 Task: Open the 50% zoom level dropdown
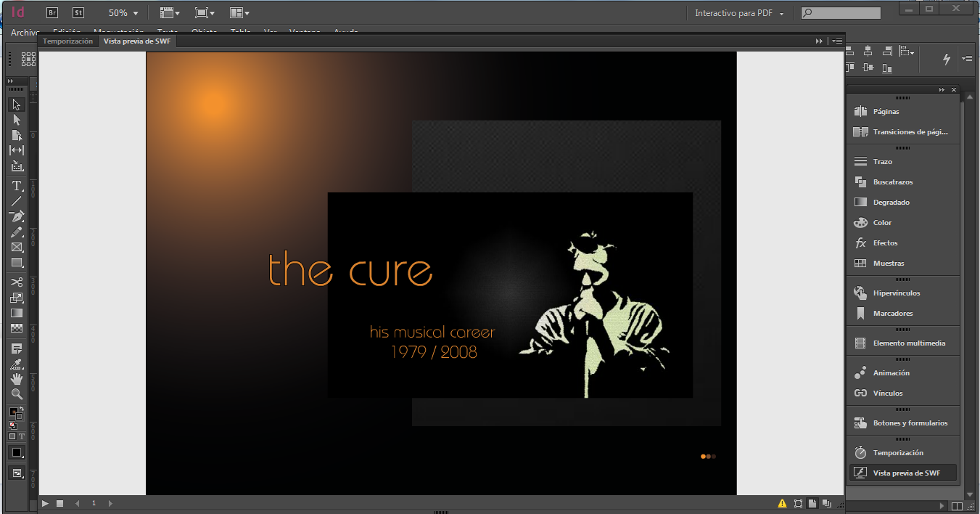pos(123,13)
